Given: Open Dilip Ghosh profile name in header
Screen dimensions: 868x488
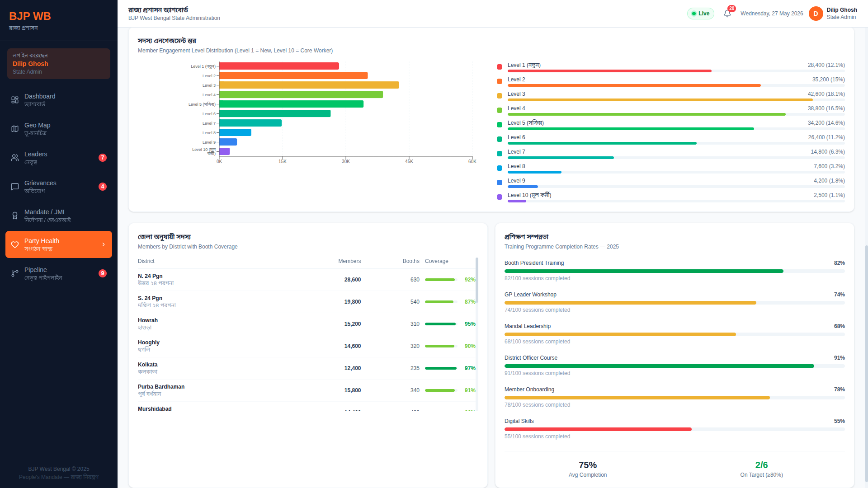Looking at the screenshot, I should (842, 10).
